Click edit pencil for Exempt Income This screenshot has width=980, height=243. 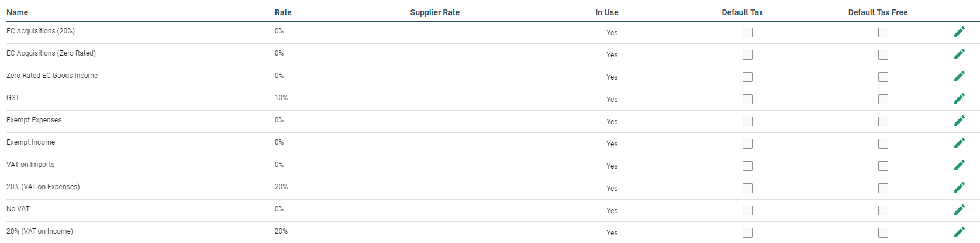pyautogui.click(x=959, y=143)
